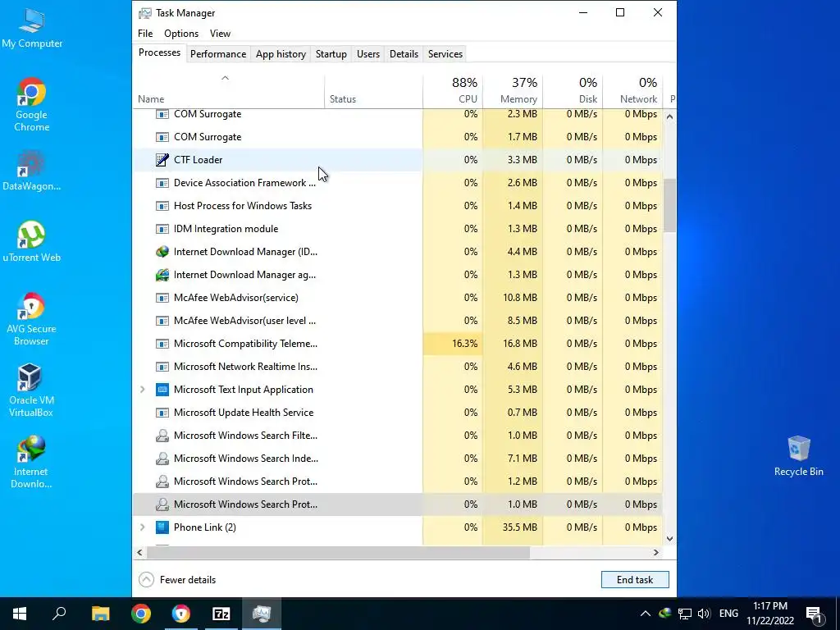Launch AVG Secure Browser from taskbar

click(x=181, y=614)
